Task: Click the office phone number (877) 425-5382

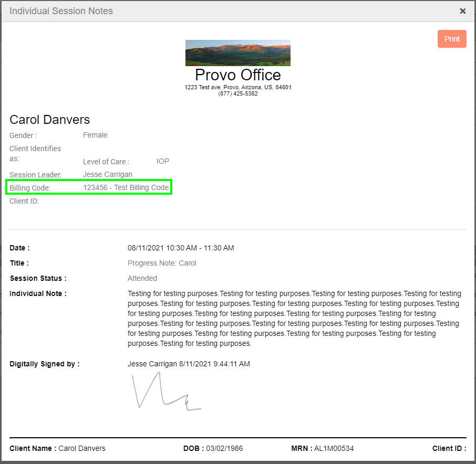Action: [237, 94]
